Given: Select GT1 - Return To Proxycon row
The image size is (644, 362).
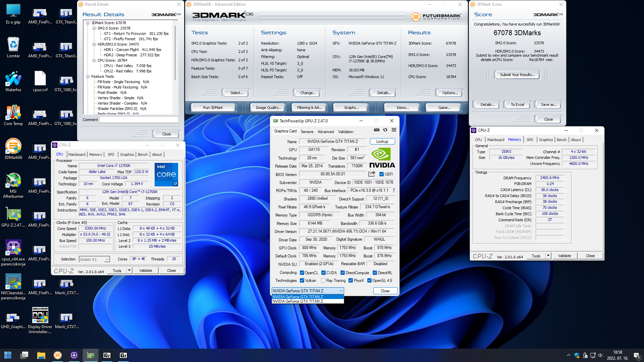Looking at the screenshot, I should pyautogui.click(x=136, y=34).
